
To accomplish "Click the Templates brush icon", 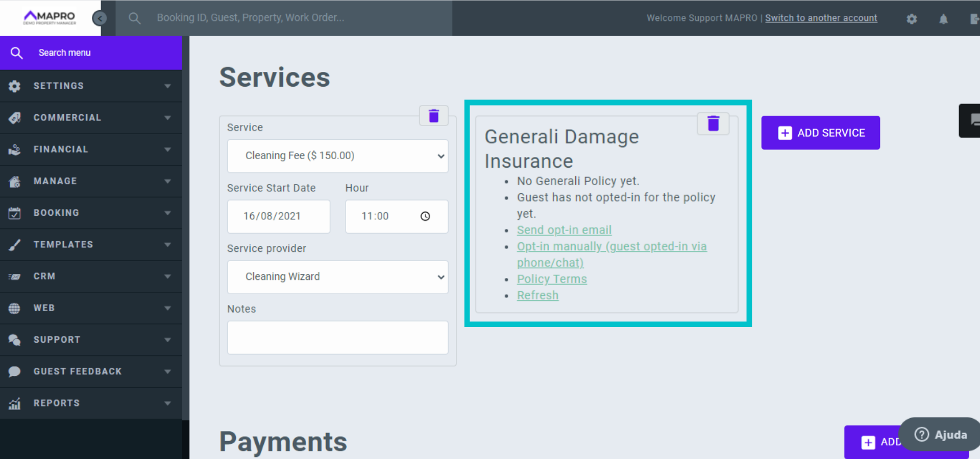I will coord(15,244).
